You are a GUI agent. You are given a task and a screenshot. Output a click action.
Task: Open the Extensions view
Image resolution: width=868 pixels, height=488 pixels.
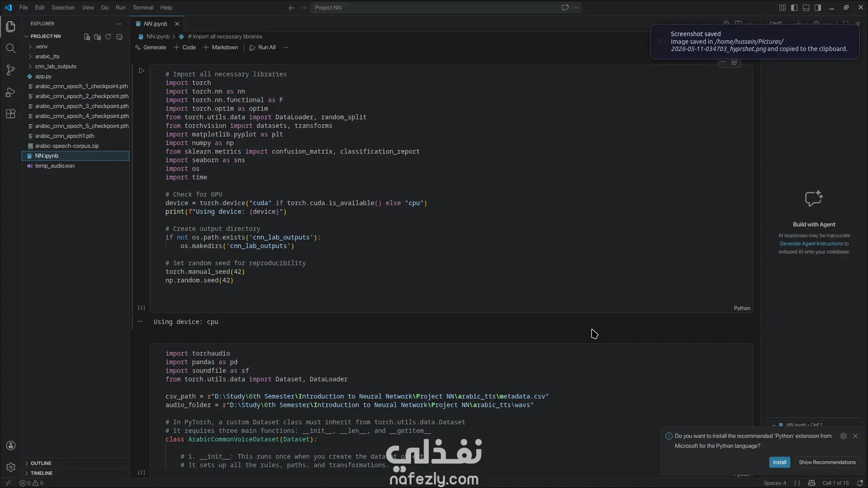10,113
